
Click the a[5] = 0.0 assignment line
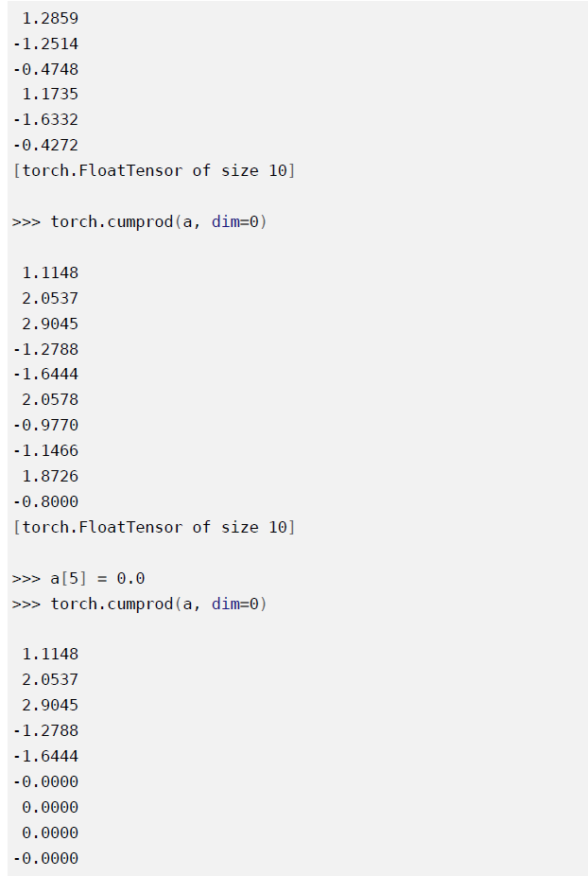point(78,578)
